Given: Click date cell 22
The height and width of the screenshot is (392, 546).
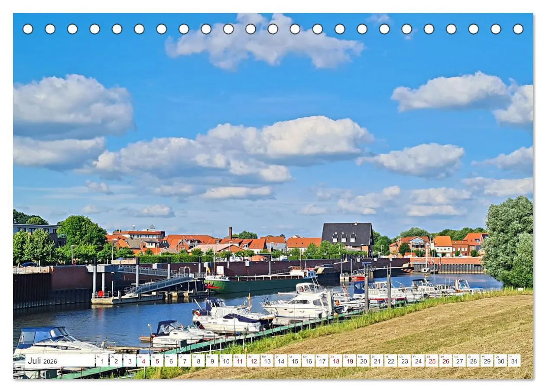Looking at the screenshot, I should 390,361.
